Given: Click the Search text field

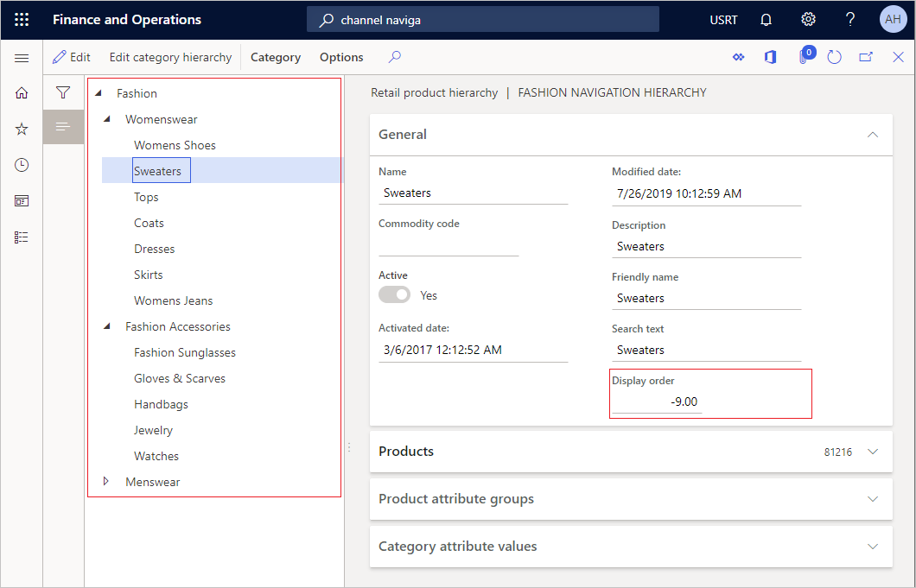Looking at the screenshot, I should tap(706, 351).
